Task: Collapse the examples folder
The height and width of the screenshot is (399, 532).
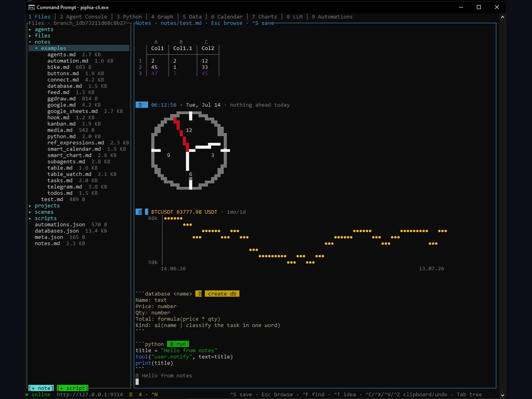Action: click(36, 49)
